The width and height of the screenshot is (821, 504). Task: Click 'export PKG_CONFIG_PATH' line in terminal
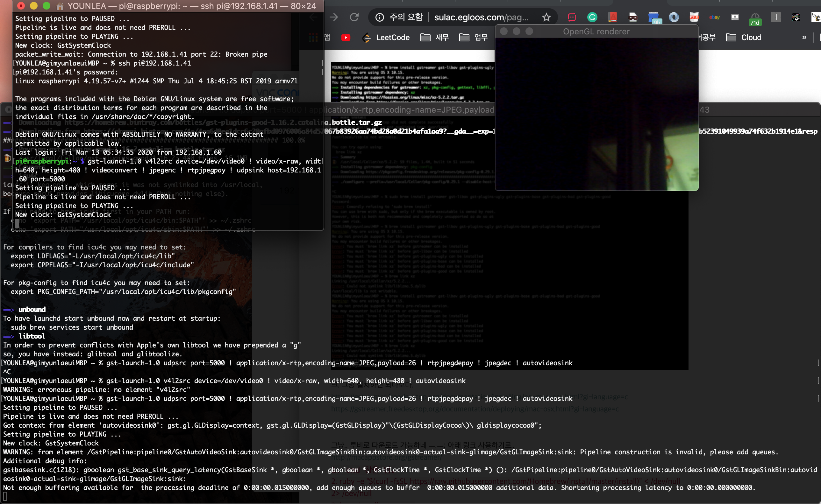tap(123, 292)
